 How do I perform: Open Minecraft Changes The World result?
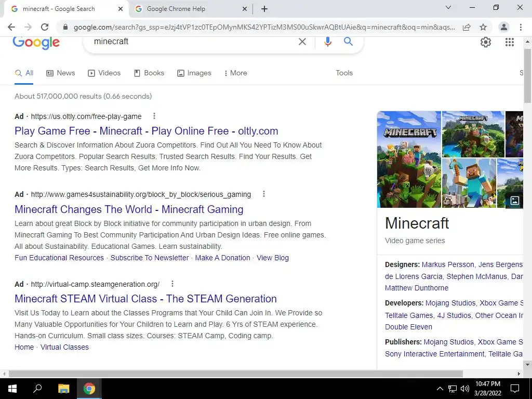pos(129,209)
